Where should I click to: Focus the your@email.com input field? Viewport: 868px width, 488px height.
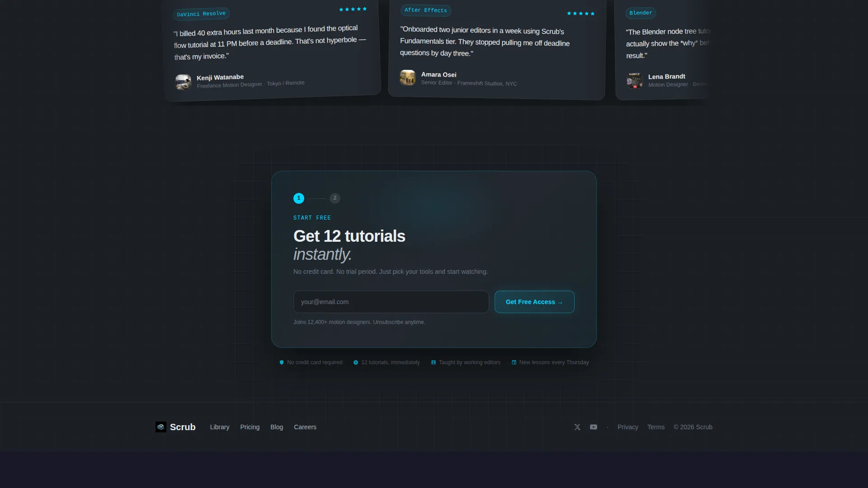391,302
